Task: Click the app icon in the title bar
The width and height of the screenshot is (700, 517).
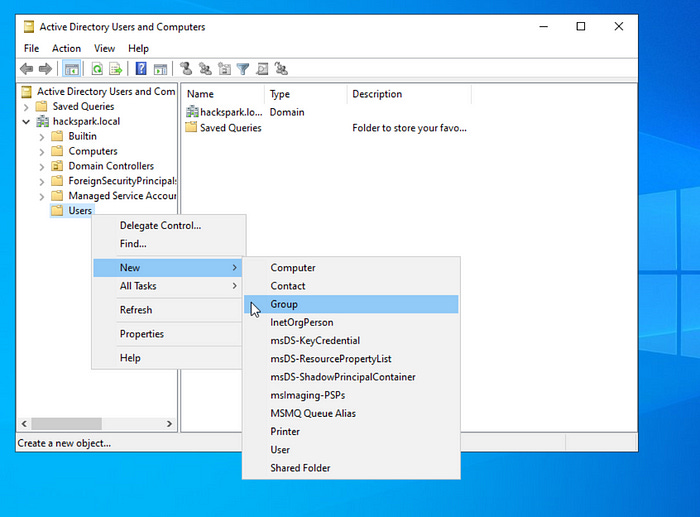Action: click(29, 27)
